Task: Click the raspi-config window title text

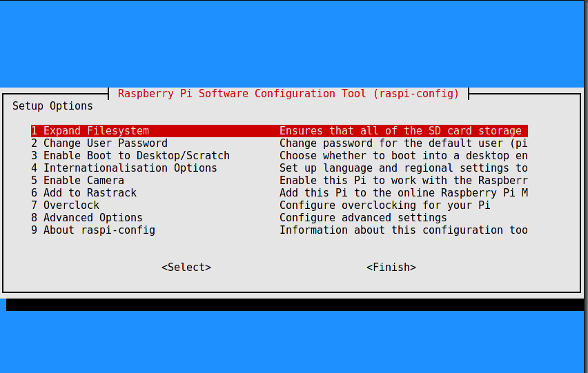Action: 288,94
